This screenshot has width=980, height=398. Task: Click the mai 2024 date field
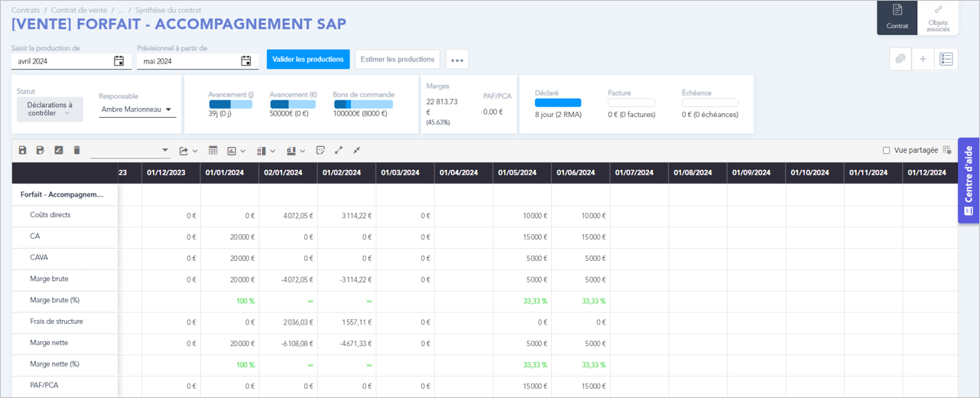click(x=197, y=61)
